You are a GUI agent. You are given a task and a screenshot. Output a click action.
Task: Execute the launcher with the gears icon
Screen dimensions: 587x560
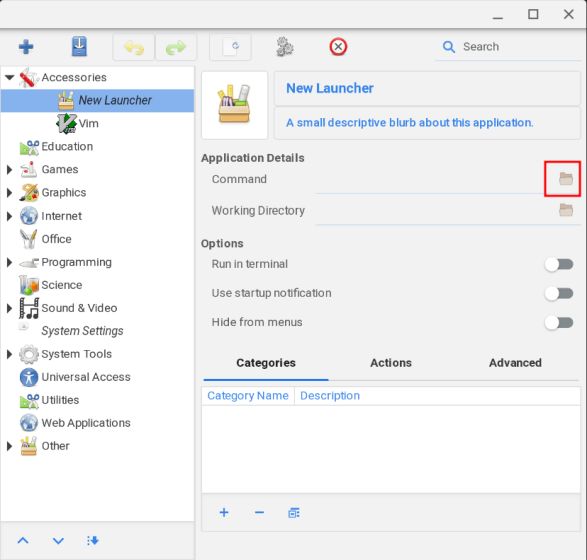tap(285, 47)
